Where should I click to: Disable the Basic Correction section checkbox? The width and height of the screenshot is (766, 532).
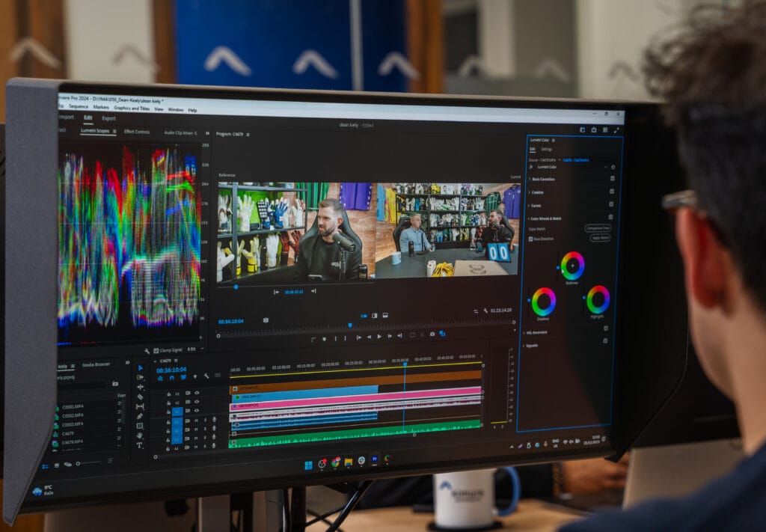coord(613,179)
